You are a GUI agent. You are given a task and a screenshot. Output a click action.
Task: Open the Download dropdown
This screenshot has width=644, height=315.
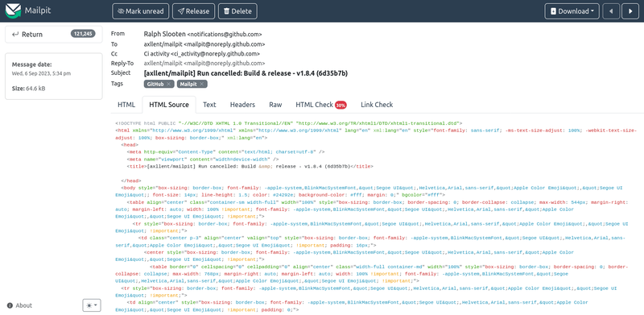pyautogui.click(x=572, y=11)
